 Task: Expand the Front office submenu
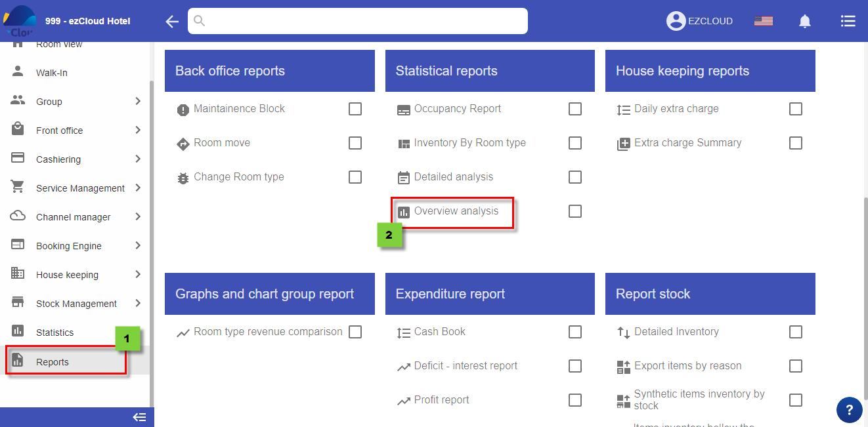click(138, 131)
